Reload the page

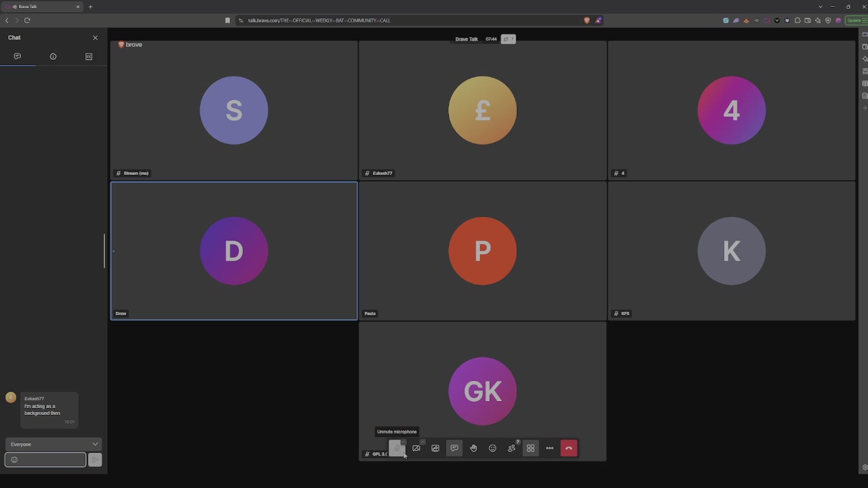point(27,20)
